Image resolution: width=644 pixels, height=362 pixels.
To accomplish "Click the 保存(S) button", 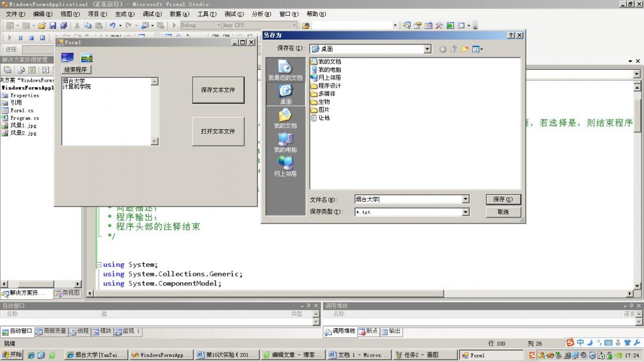I will tap(503, 199).
